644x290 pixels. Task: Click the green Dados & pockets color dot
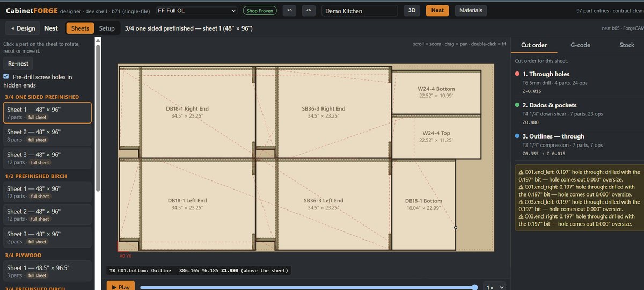click(517, 105)
